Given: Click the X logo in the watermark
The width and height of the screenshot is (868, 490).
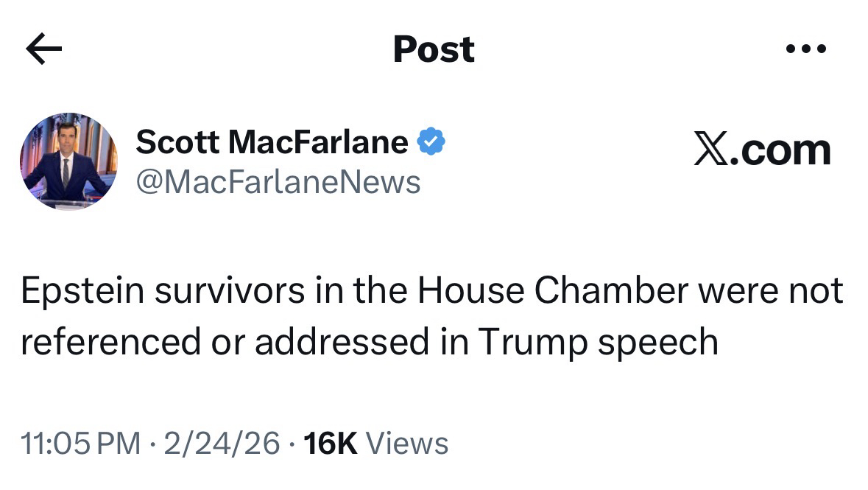Looking at the screenshot, I should point(710,150).
